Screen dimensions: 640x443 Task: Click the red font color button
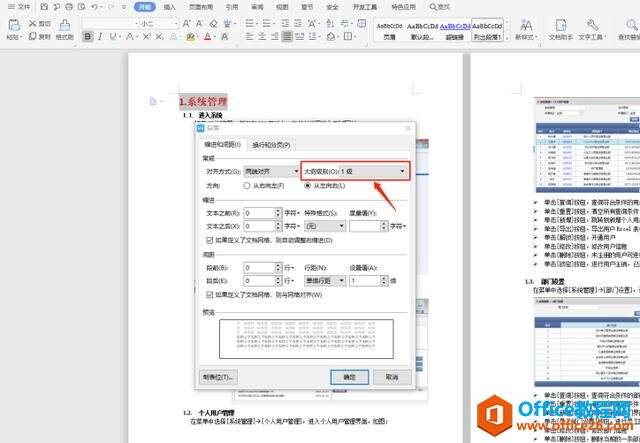(x=208, y=37)
